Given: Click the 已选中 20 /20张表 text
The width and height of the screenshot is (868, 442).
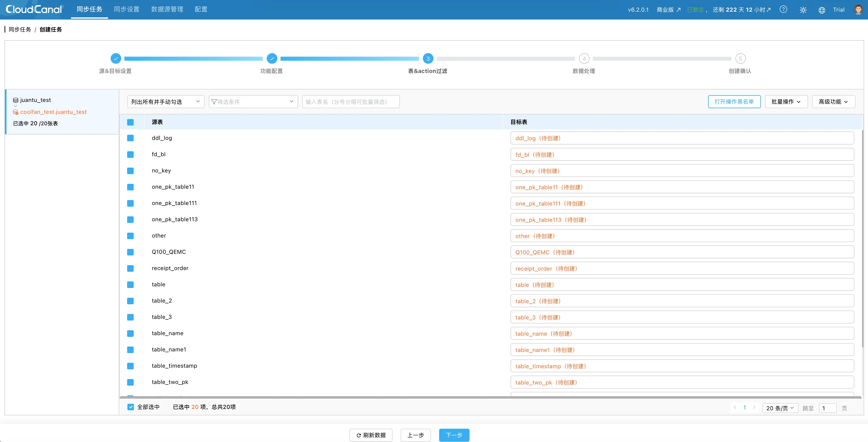Looking at the screenshot, I should pyautogui.click(x=36, y=123).
